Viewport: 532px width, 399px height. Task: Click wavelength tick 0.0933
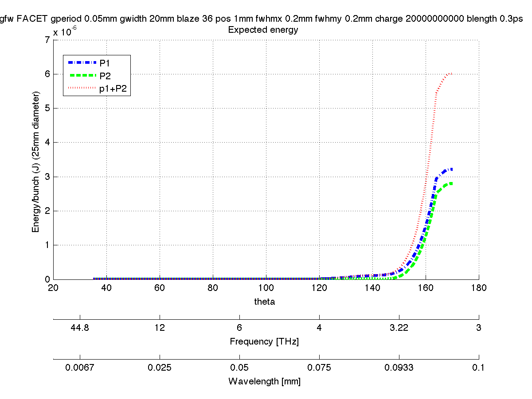pyautogui.click(x=399, y=368)
